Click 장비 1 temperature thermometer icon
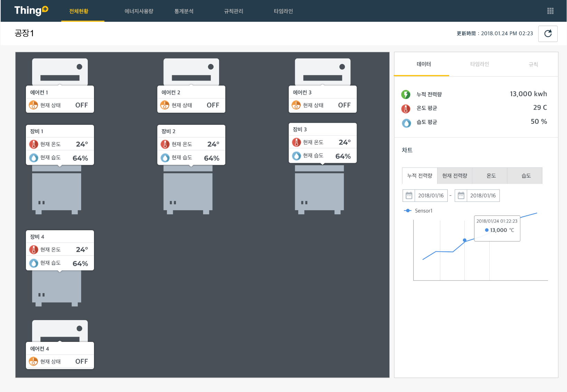 34,144
